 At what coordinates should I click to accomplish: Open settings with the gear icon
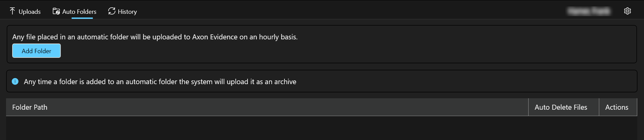627,11
